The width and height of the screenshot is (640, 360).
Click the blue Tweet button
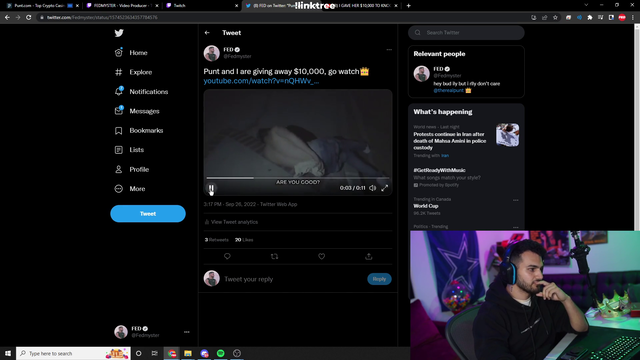click(x=148, y=213)
